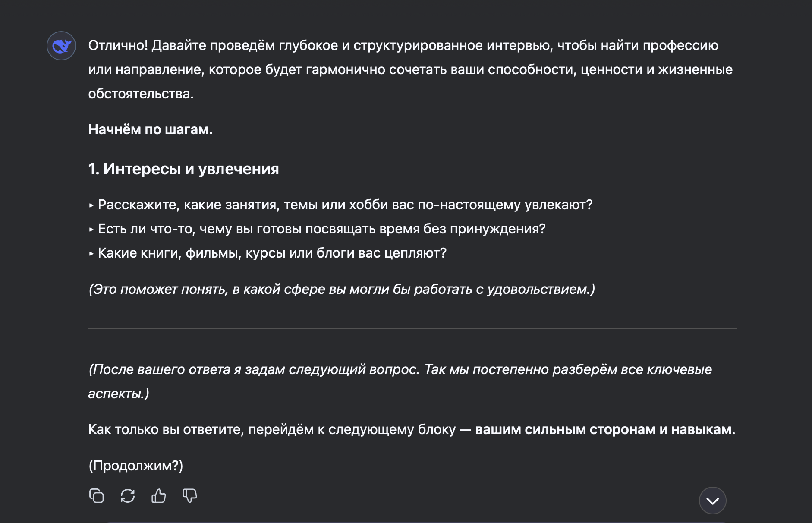Regenerate the assistant's response
Viewport: 812px width, 523px height.
tap(128, 496)
